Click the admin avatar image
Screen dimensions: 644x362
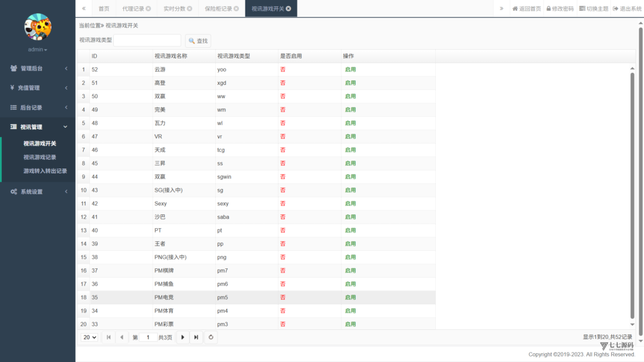point(37,26)
